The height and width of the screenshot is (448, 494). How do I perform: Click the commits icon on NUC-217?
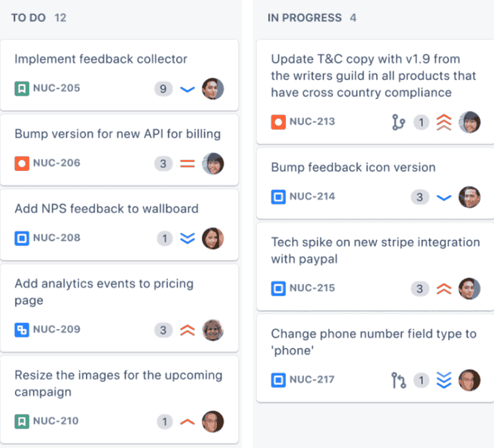[x=398, y=380]
